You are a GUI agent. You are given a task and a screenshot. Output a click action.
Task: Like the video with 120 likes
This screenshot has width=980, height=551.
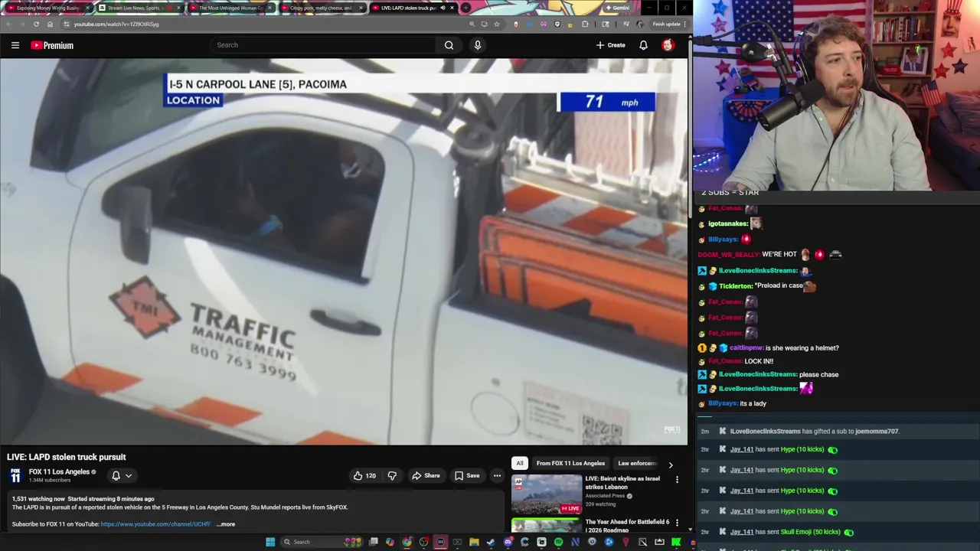point(364,475)
